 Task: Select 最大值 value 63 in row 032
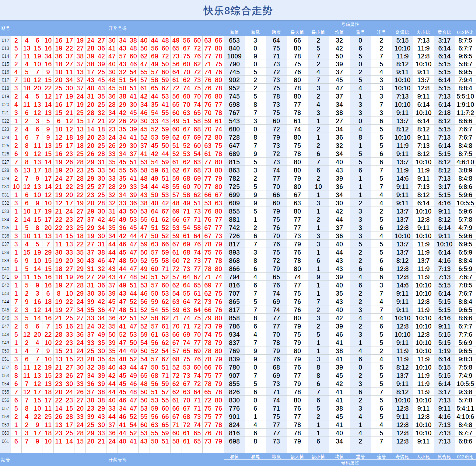pyautogui.click(x=297, y=203)
